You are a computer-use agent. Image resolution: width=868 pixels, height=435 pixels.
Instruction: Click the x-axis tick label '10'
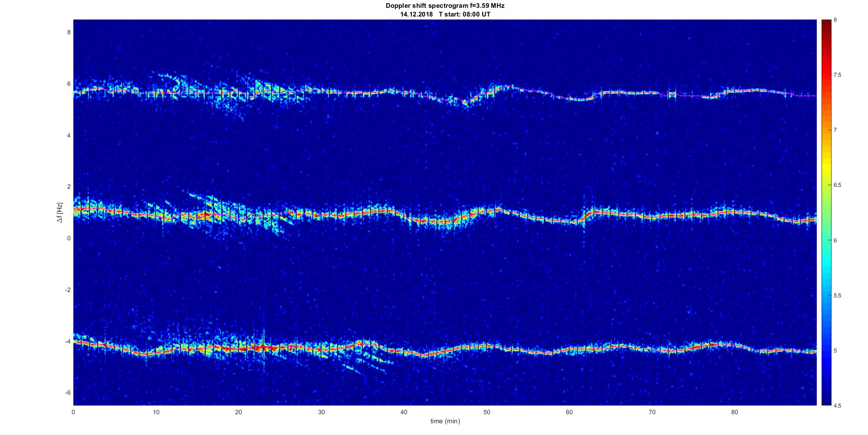(156, 412)
